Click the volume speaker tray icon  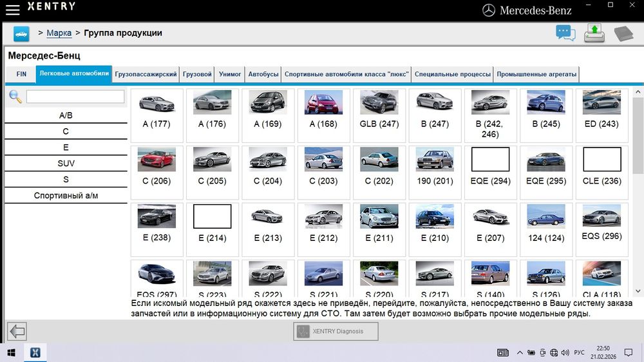click(565, 352)
